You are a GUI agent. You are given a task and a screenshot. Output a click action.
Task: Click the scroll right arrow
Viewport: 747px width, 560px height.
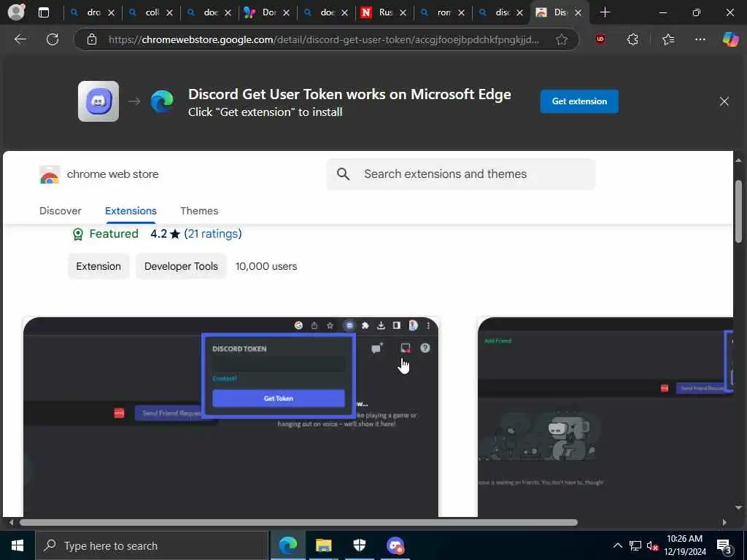click(724, 522)
